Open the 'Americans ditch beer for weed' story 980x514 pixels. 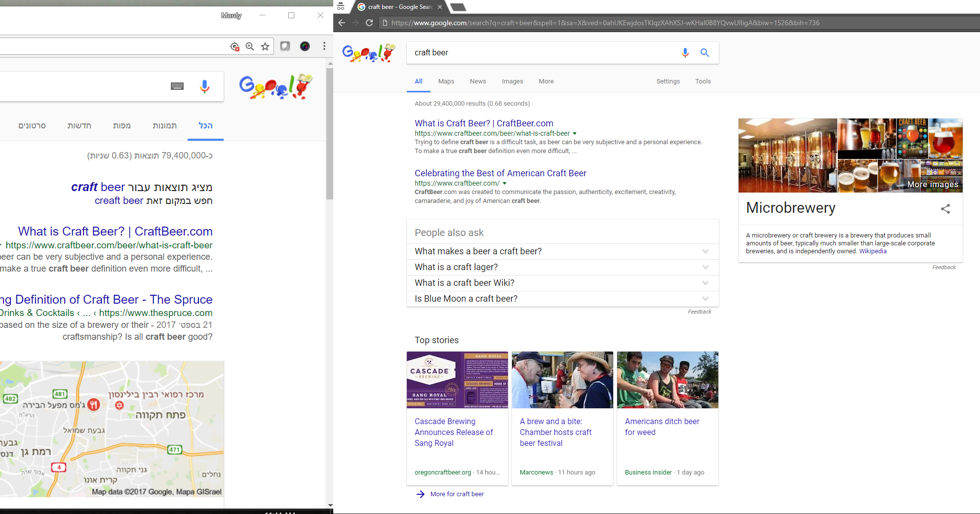pyautogui.click(x=662, y=427)
